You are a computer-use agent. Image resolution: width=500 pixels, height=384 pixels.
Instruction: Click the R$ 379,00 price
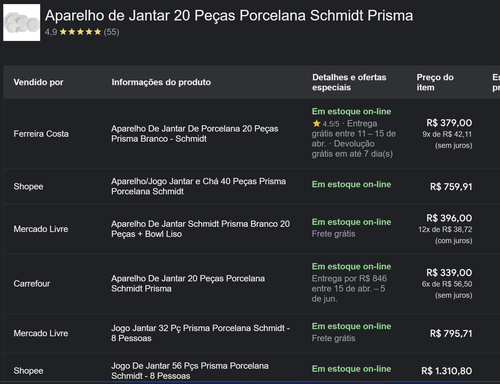coord(449,123)
